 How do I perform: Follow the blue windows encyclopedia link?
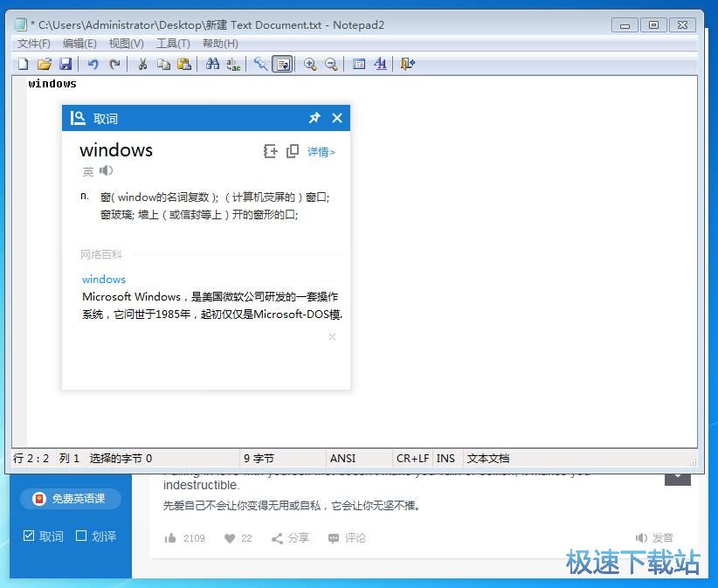103,279
